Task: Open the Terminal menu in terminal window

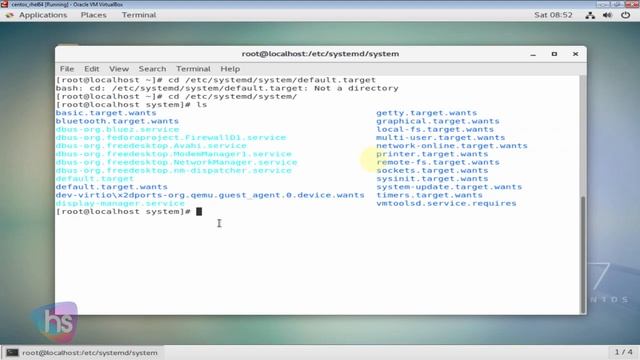Action: [193, 69]
